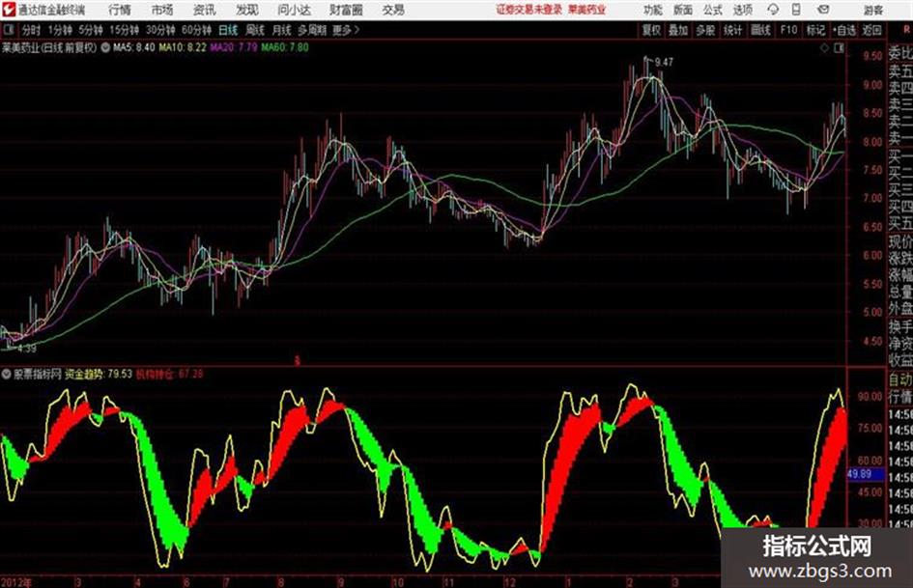Open the customer service headset icon
913x588 pixels.
pos(773,10)
